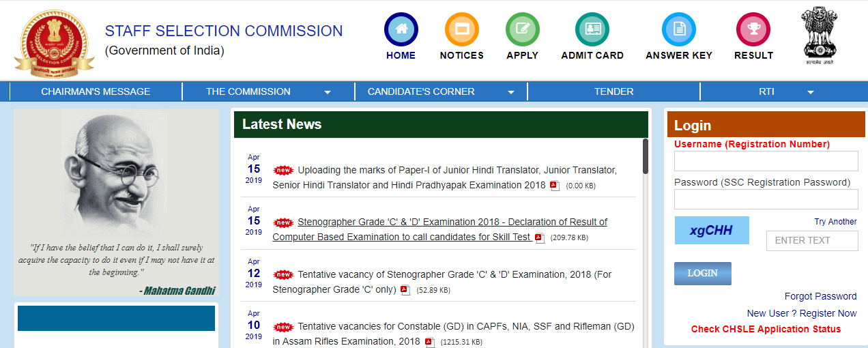The image size is (868, 348).
Task: Open Forgot Password link
Action: pos(821,296)
